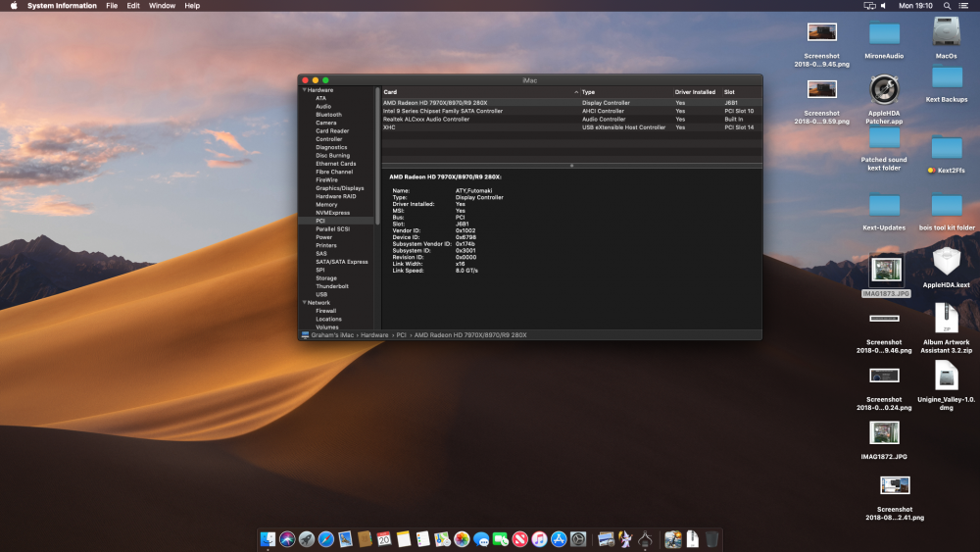Select NVMExpress in the sidebar

pyautogui.click(x=332, y=213)
